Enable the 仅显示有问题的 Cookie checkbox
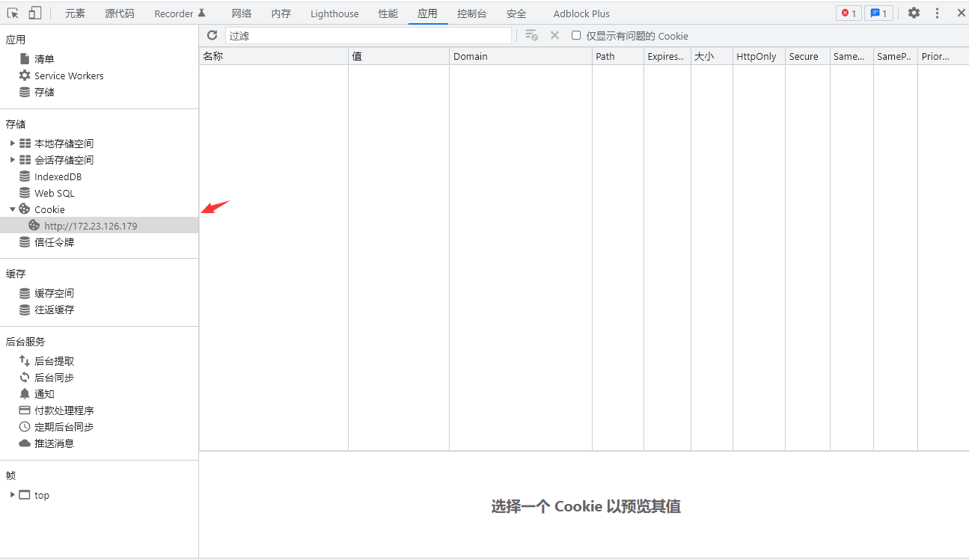Screen dimensions: 969x560 click(575, 35)
